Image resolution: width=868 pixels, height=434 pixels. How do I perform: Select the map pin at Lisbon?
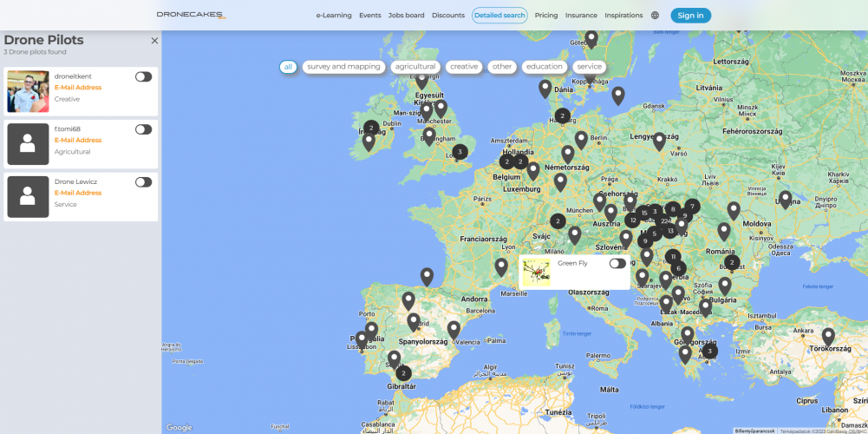coord(362,339)
